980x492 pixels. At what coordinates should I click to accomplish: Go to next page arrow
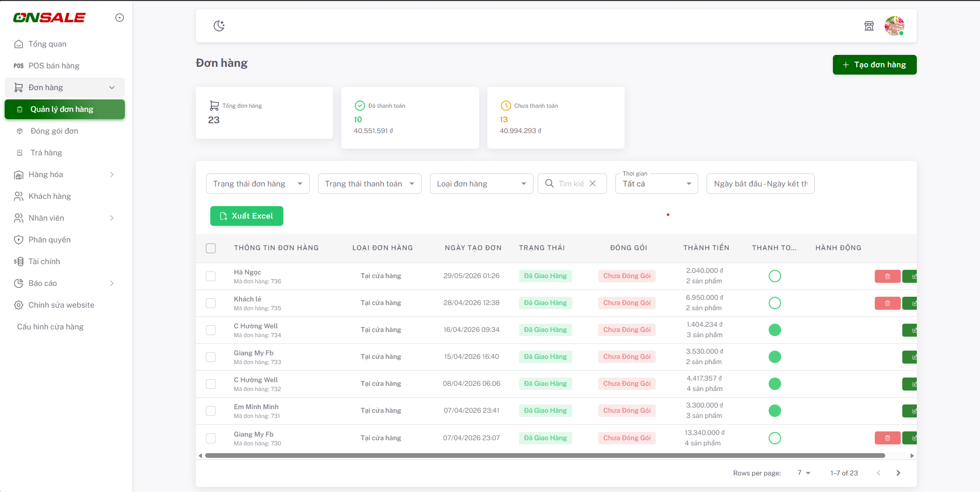coord(898,473)
